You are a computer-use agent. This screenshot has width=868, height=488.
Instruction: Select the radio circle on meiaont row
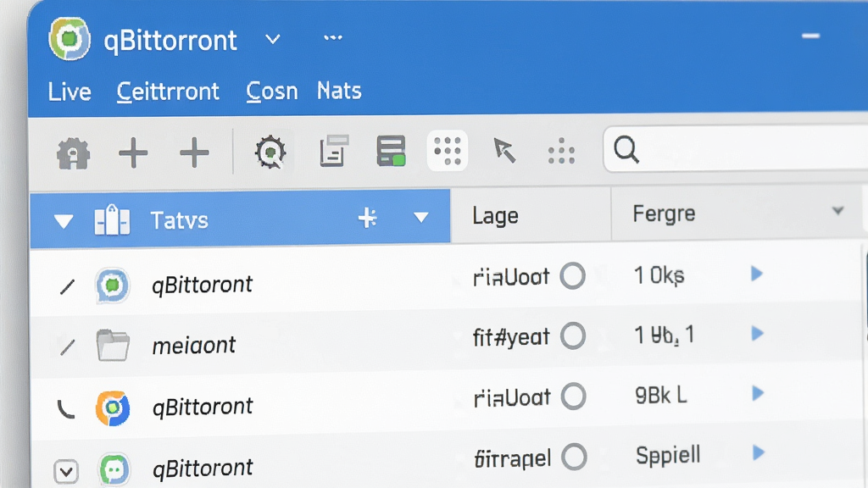coord(573,335)
